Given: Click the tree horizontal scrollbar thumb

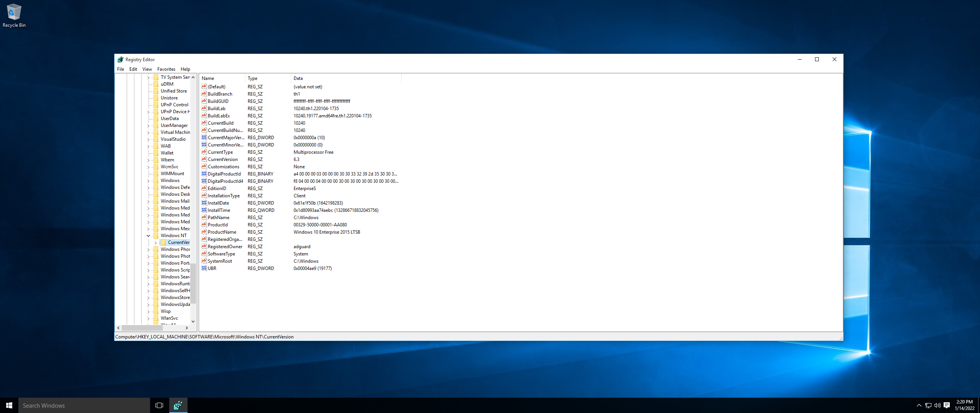Looking at the screenshot, I should pos(142,328).
